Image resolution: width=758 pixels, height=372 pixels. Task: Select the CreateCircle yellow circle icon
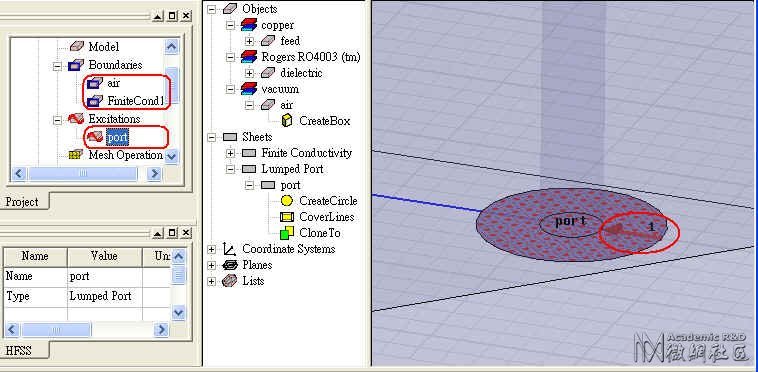pos(287,200)
